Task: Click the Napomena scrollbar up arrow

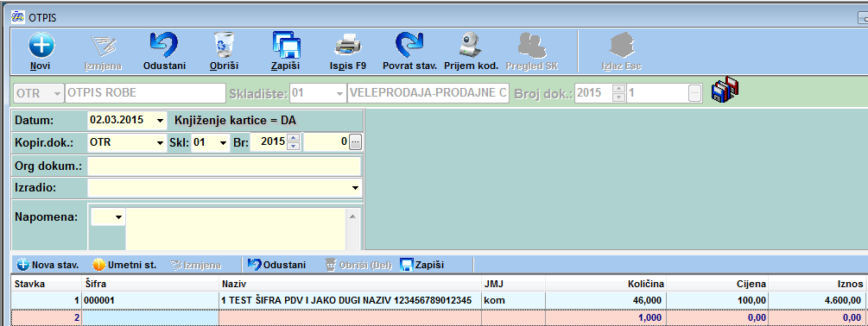Action: click(352, 216)
